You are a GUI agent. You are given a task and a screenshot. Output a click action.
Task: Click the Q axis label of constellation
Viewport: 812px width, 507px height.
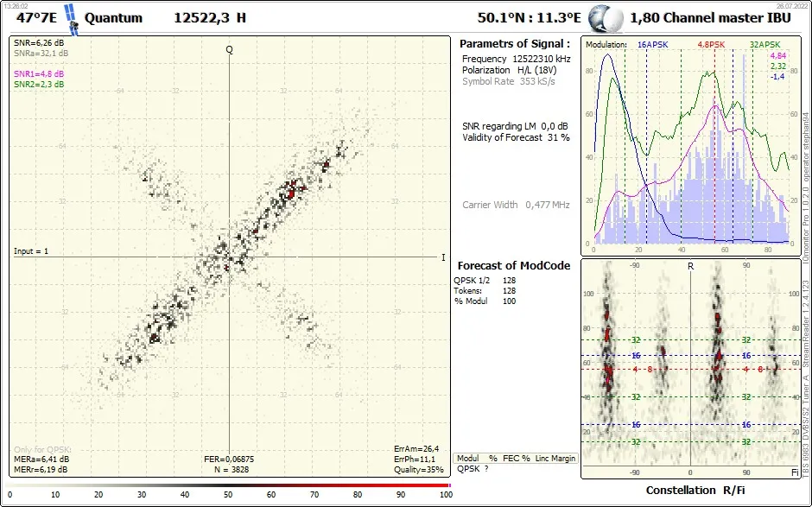point(230,50)
